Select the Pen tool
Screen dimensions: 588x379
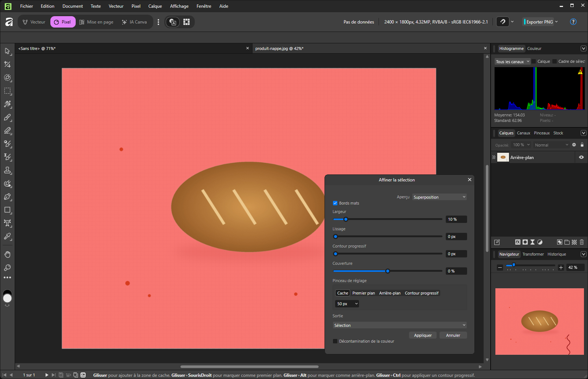click(x=7, y=197)
